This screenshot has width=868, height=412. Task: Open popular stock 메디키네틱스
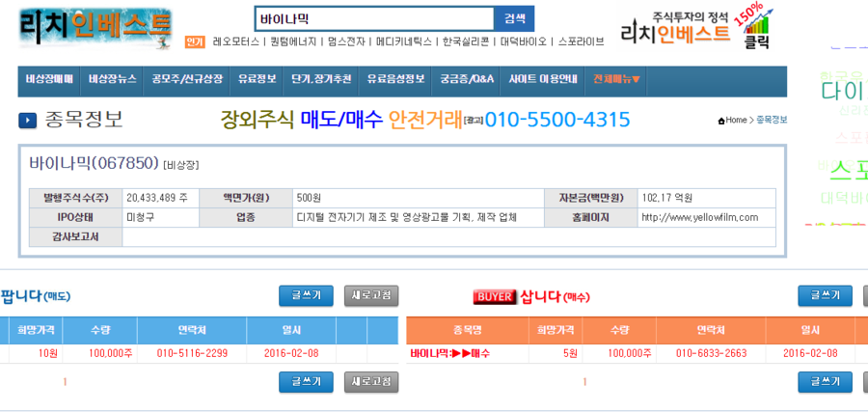click(x=403, y=41)
